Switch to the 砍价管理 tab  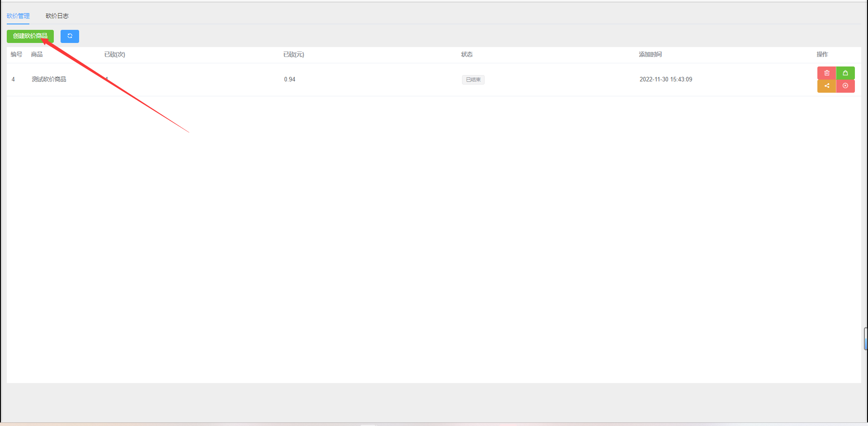coord(18,16)
